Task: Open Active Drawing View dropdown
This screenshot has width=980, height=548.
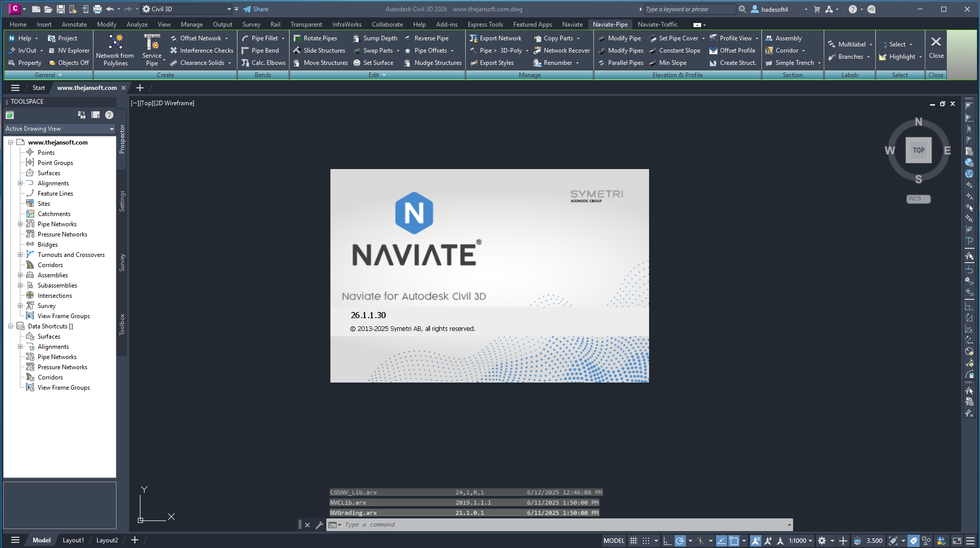Action: point(60,129)
